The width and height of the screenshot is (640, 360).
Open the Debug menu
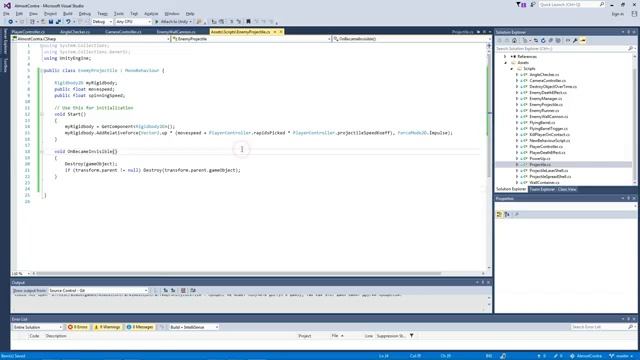coord(84,13)
